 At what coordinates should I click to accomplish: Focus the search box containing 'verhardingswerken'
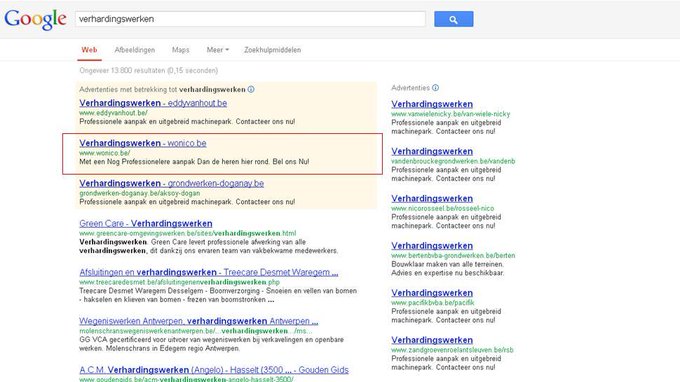coord(250,19)
